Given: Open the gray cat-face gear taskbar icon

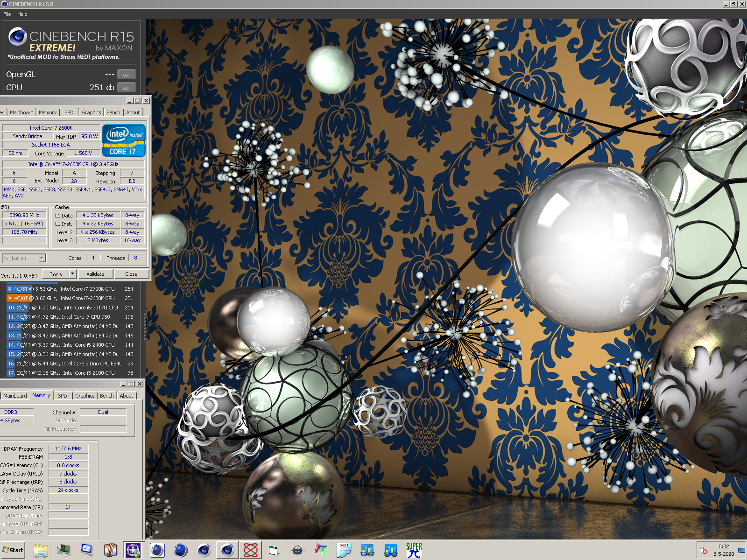Looking at the screenshot, I should (297, 551).
